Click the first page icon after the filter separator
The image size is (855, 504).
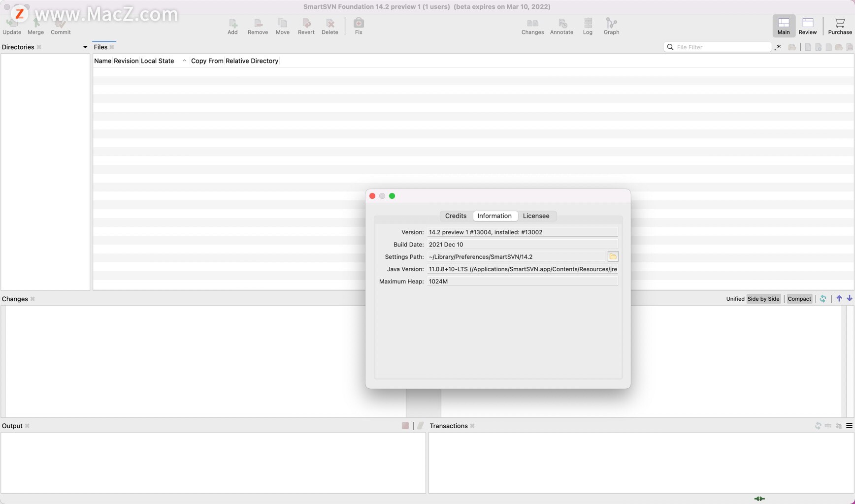808,47
